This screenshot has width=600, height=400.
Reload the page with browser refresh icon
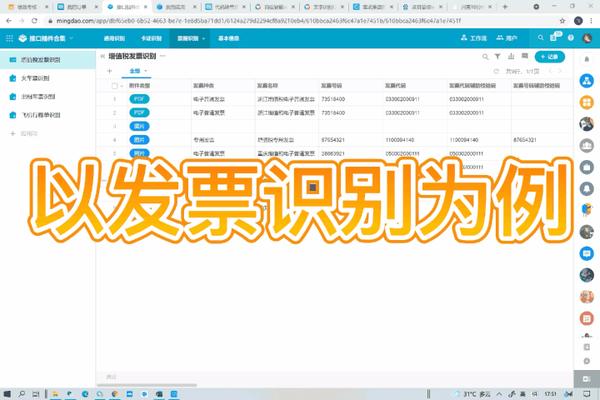point(34,21)
